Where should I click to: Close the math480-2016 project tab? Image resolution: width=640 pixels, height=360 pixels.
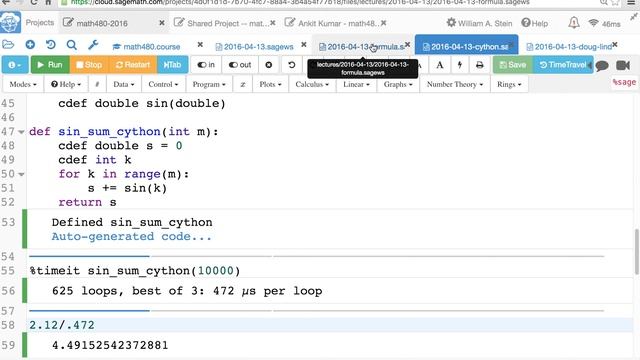[162, 23]
